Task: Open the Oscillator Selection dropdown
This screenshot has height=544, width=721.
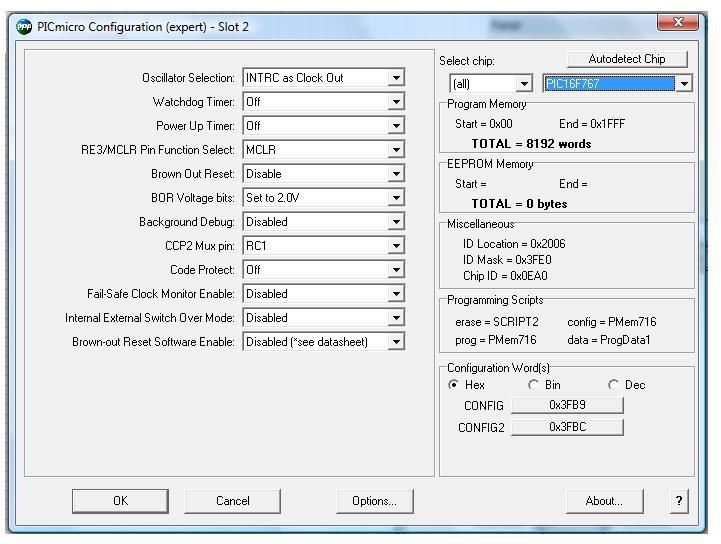Action: pyautogui.click(x=396, y=78)
